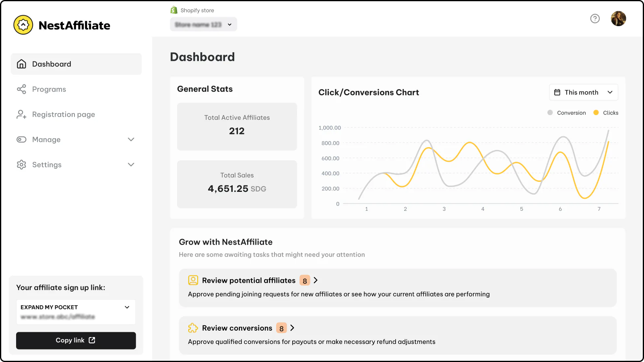Click the 400.00 y-axis label
This screenshot has height=362, width=644.
(330, 173)
